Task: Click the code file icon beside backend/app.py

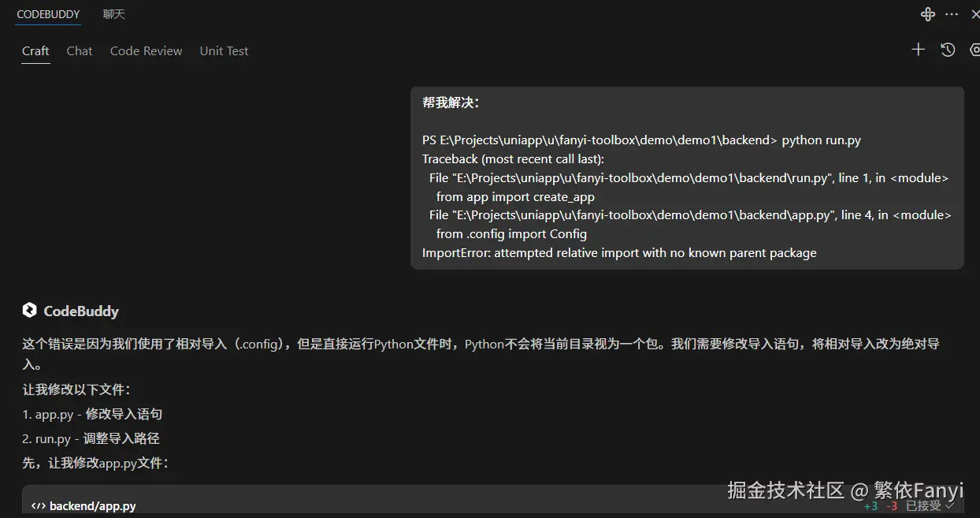Action: point(38,506)
